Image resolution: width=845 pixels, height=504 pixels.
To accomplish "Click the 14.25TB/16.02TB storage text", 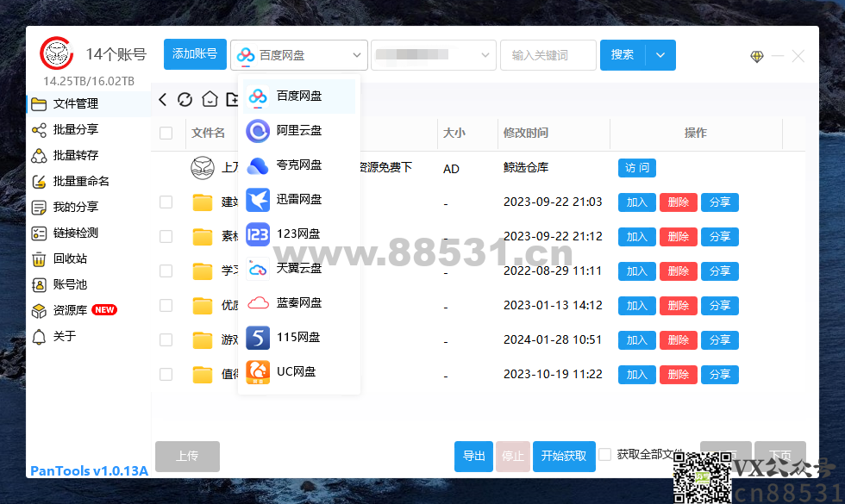I will (89, 81).
